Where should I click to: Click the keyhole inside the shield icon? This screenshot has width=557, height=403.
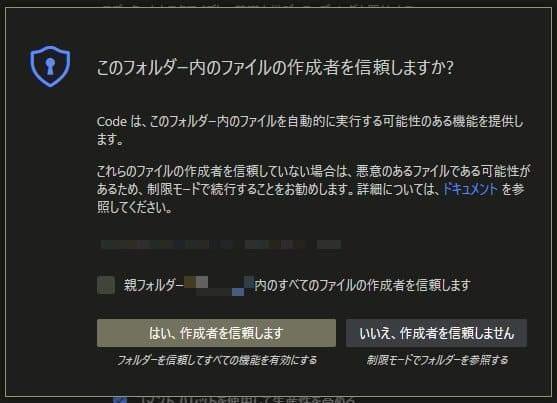50,66
